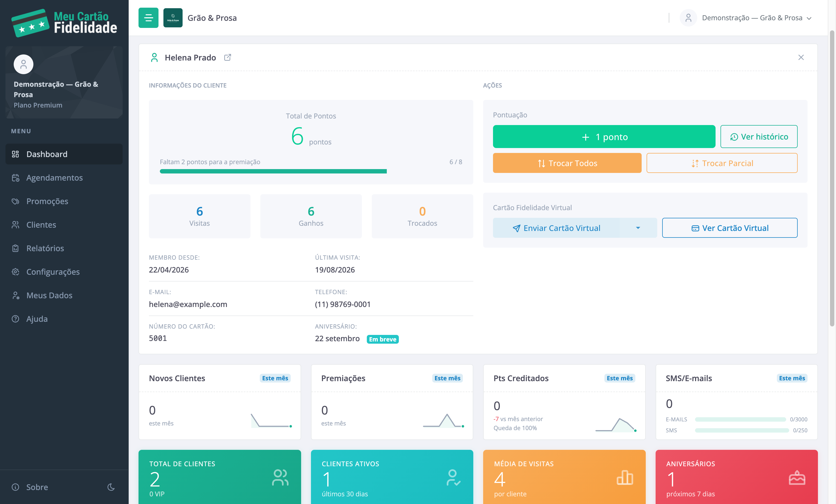Click the Meu Cartão Fidelidade logo
This screenshot has height=504, width=836.
(64, 23)
